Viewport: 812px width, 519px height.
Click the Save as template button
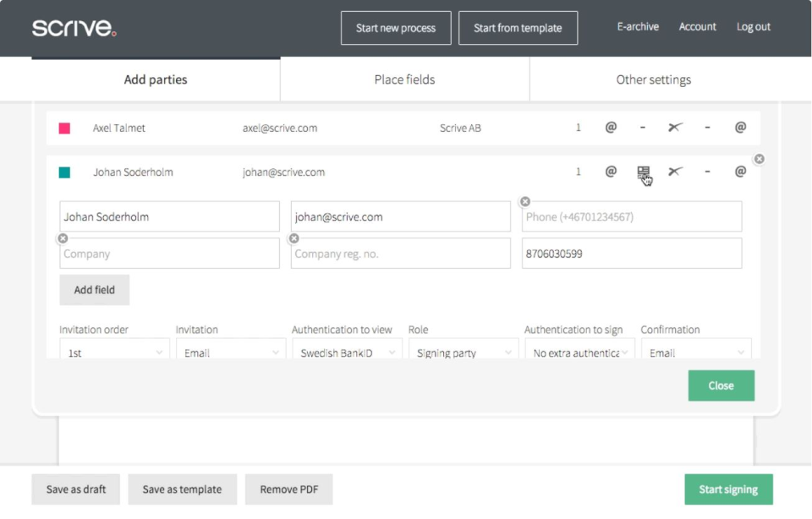tap(183, 489)
